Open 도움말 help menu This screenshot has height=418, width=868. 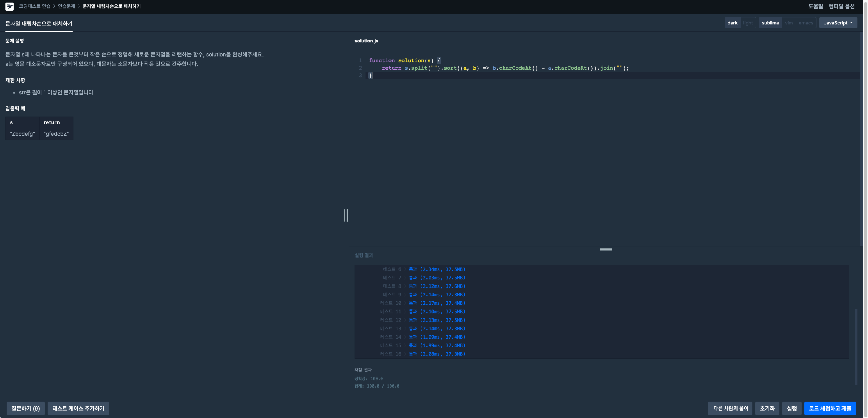[x=815, y=6]
